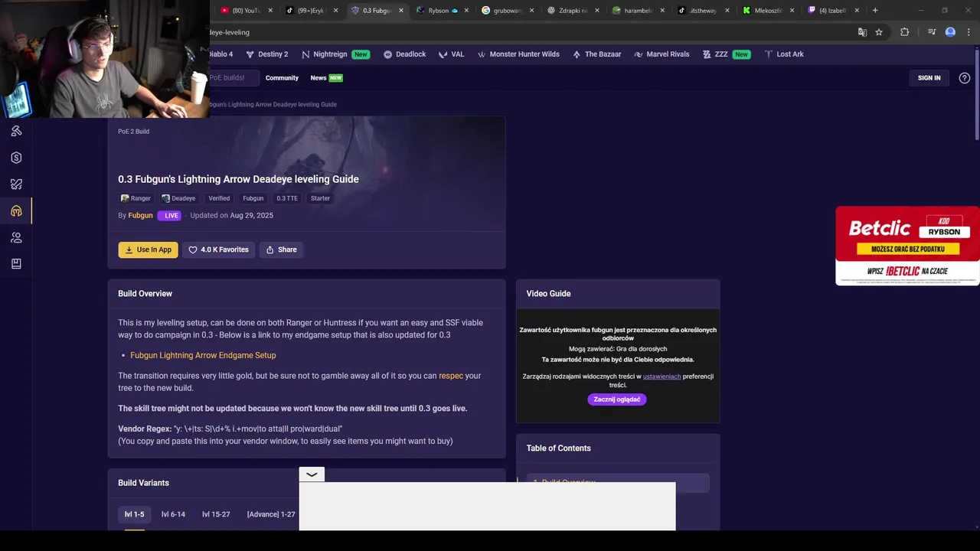Open the people community icon in sidebar
The width and height of the screenshot is (980, 551).
tap(16, 237)
